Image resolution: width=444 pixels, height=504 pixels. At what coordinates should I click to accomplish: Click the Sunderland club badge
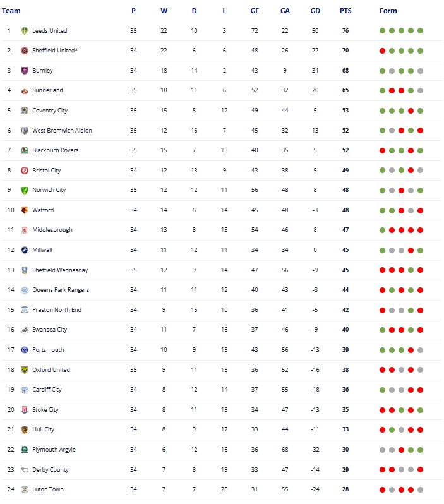coord(25,90)
